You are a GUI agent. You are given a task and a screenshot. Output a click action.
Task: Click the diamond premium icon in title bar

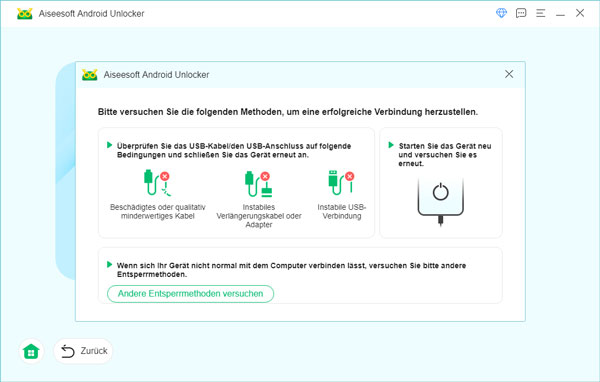tap(501, 13)
